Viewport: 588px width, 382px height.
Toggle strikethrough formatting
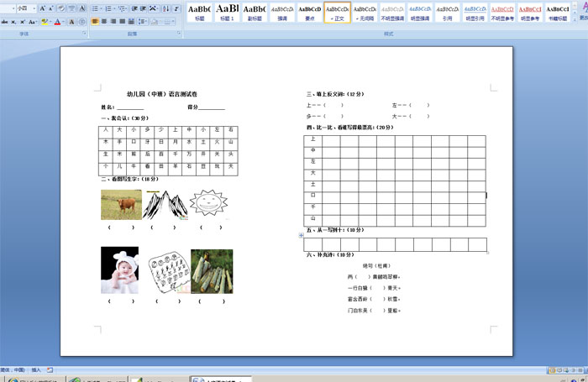[4, 22]
